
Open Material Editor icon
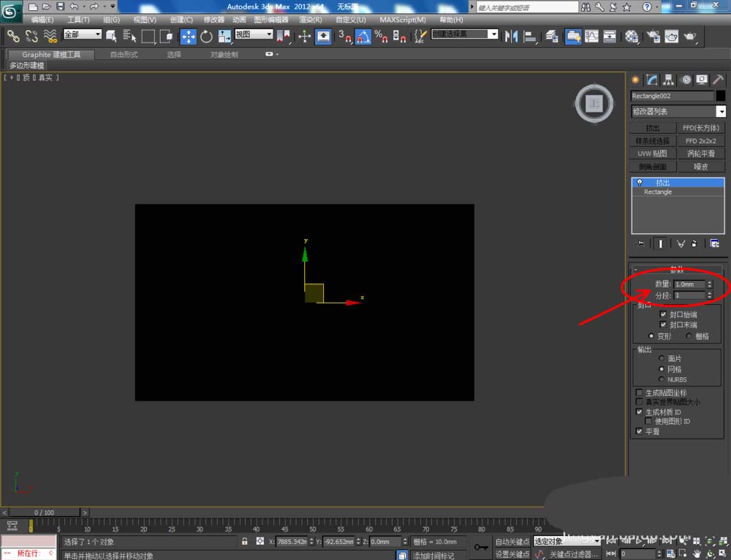(632, 36)
